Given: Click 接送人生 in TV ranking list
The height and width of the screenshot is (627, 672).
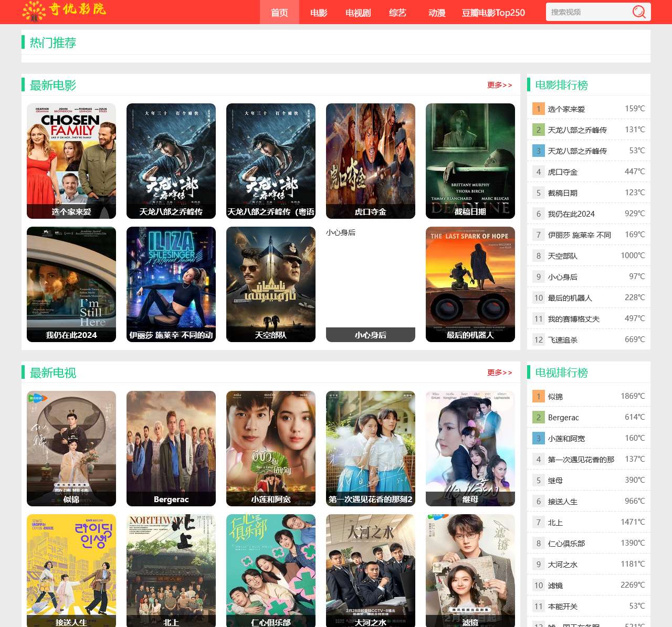Looking at the screenshot, I should [562, 502].
